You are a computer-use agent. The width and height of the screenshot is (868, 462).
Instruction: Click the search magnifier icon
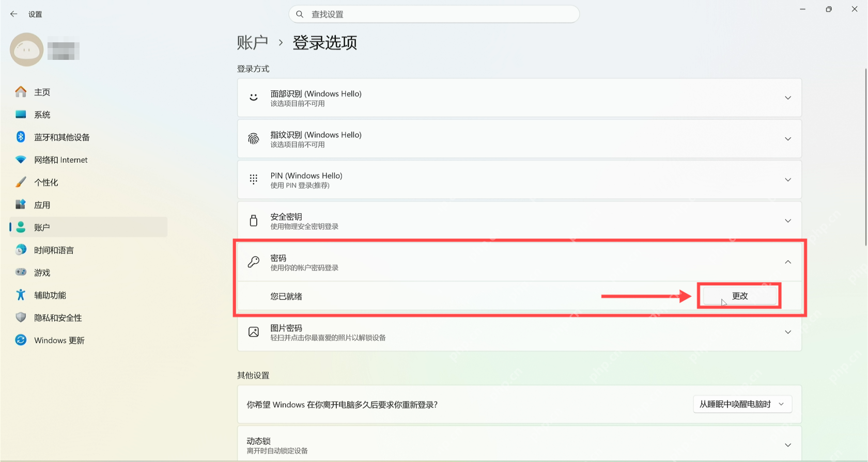pos(300,14)
